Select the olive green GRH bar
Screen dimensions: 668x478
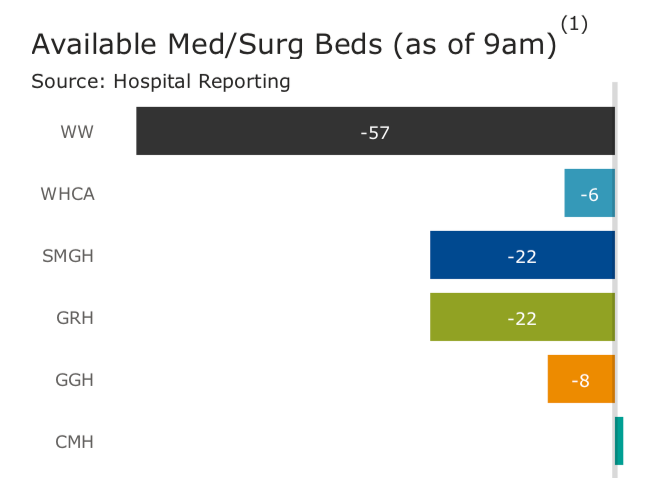(x=470, y=317)
